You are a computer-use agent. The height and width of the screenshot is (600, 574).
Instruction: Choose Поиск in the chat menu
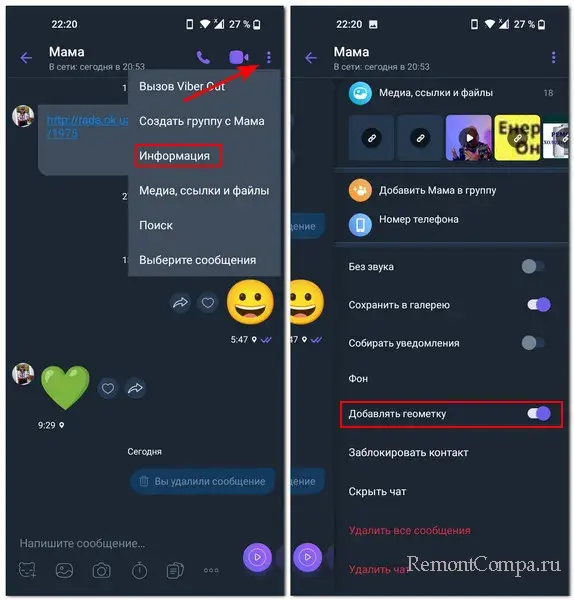[x=156, y=225]
